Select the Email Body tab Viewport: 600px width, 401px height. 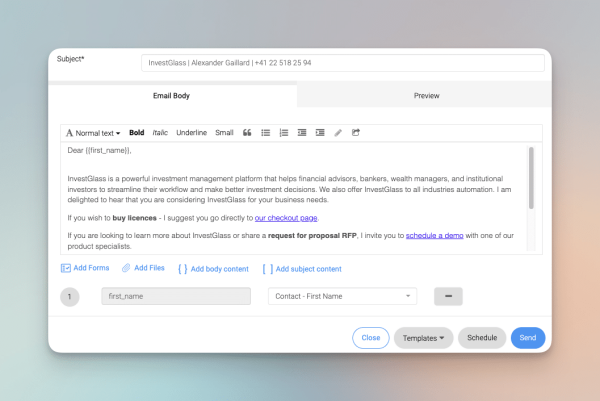coord(172,96)
